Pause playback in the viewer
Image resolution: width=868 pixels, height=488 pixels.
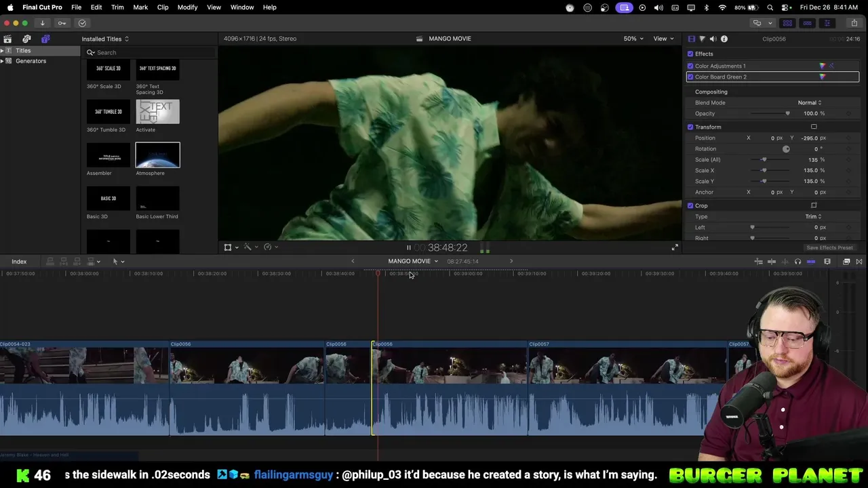click(x=408, y=247)
